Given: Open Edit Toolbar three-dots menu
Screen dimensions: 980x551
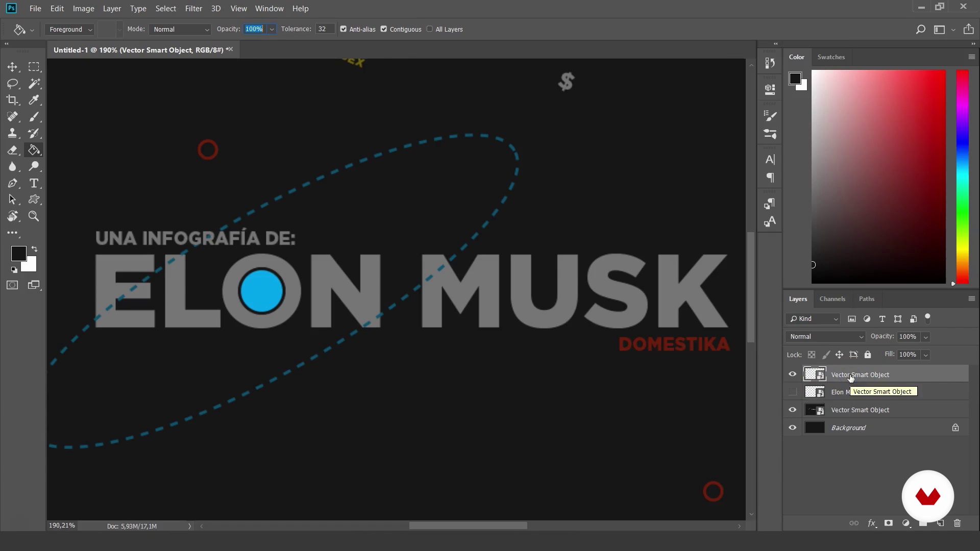Looking at the screenshot, I should coord(12,233).
